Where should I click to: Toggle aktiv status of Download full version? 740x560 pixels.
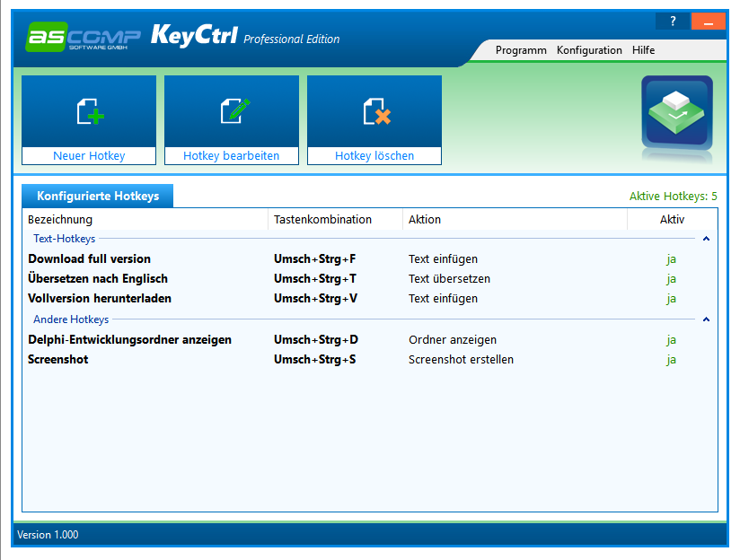click(x=671, y=258)
